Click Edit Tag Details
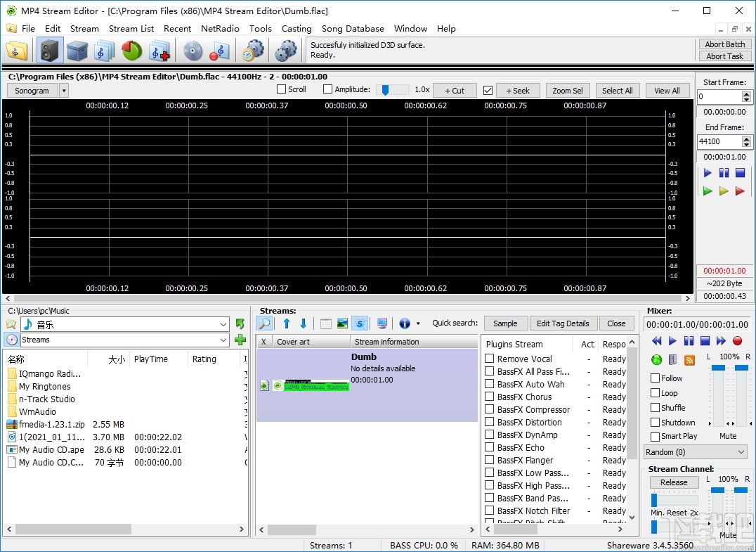The width and height of the screenshot is (756, 552). coord(564,323)
